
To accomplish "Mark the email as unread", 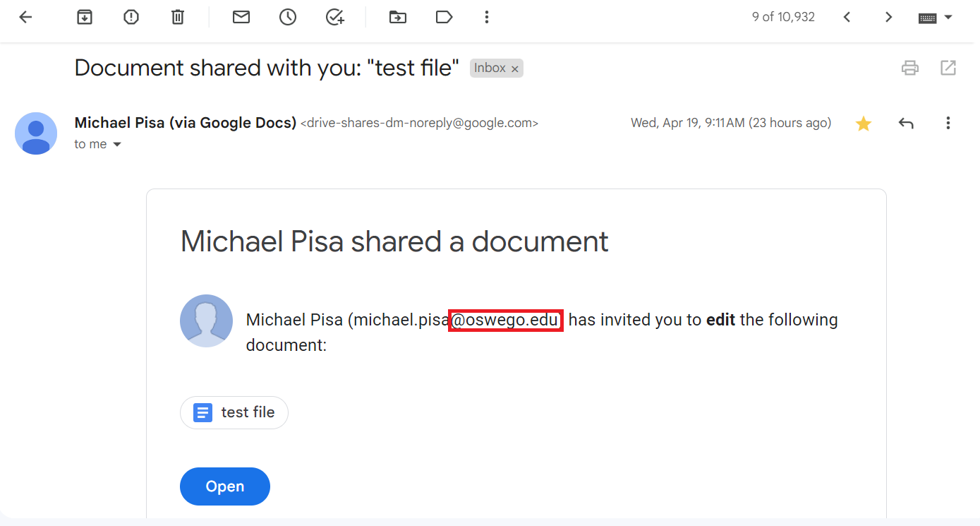I will click(x=241, y=17).
